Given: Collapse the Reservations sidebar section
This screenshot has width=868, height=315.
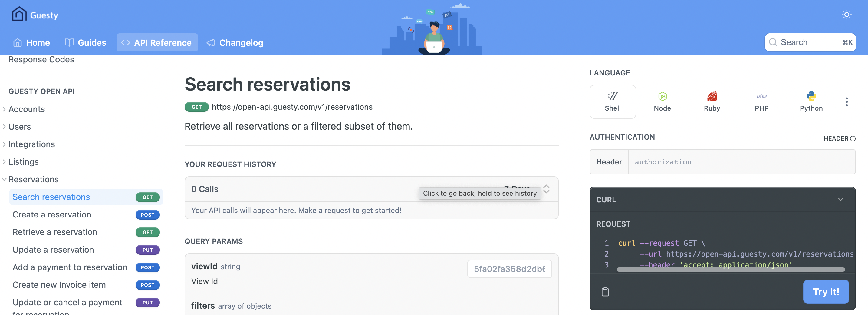Looking at the screenshot, I should [x=4, y=179].
